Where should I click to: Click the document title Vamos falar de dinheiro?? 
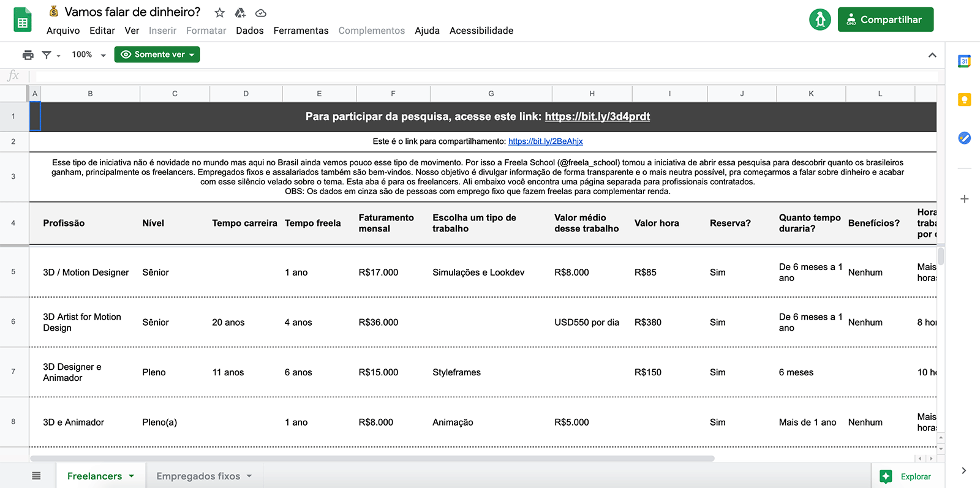click(132, 12)
